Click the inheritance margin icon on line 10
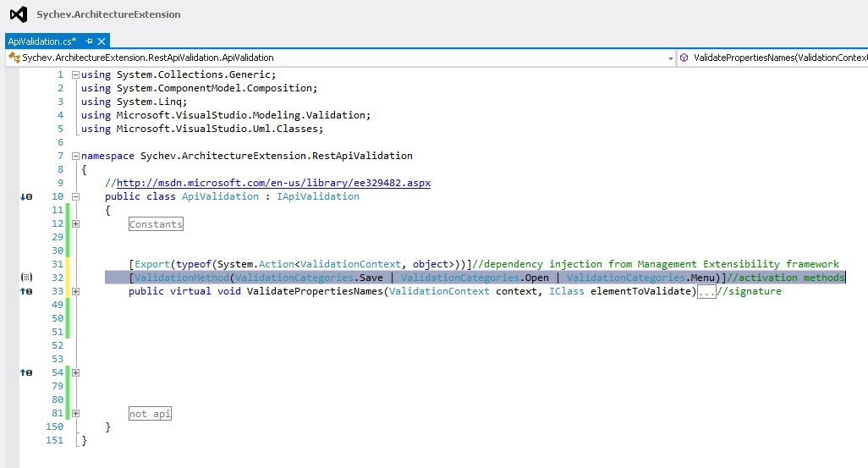The height and width of the screenshot is (468, 868). 26,196
